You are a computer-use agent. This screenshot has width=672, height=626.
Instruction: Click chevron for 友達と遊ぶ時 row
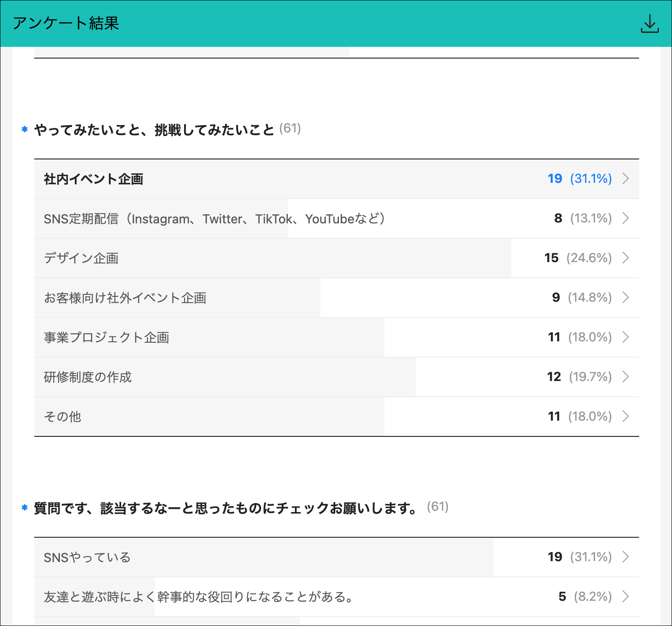coord(625,597)
